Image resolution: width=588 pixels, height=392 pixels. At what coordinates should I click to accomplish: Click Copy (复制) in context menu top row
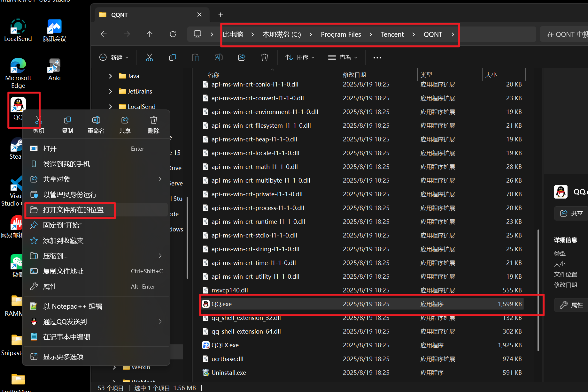67,125
